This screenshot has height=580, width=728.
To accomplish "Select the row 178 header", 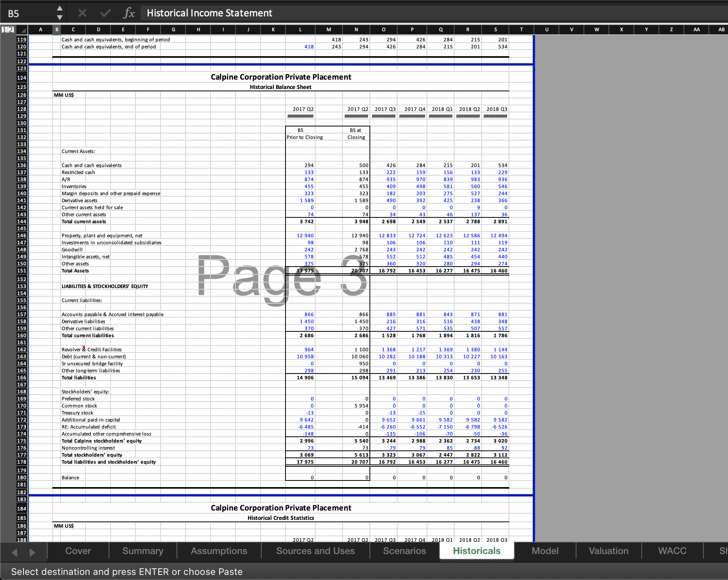I will click(22, 462).
